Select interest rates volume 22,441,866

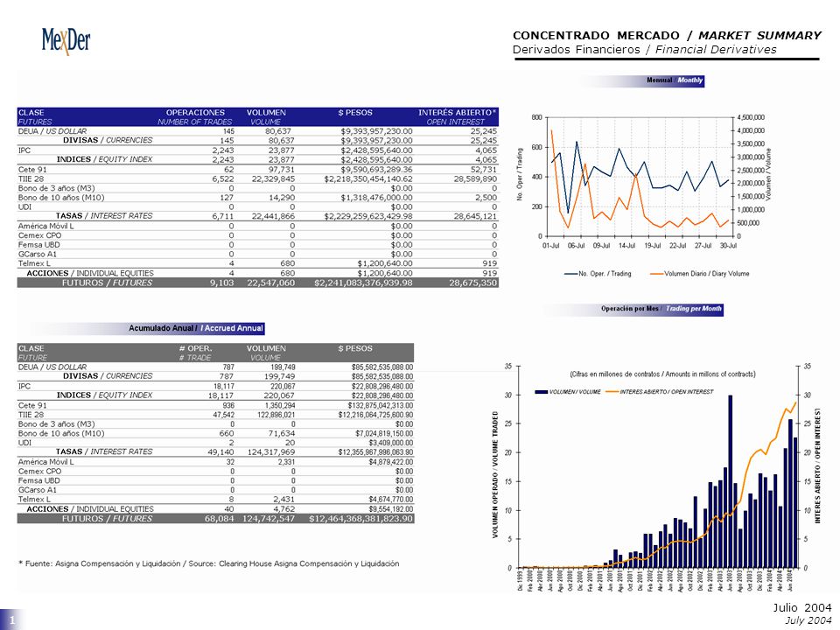pos(273,216)
